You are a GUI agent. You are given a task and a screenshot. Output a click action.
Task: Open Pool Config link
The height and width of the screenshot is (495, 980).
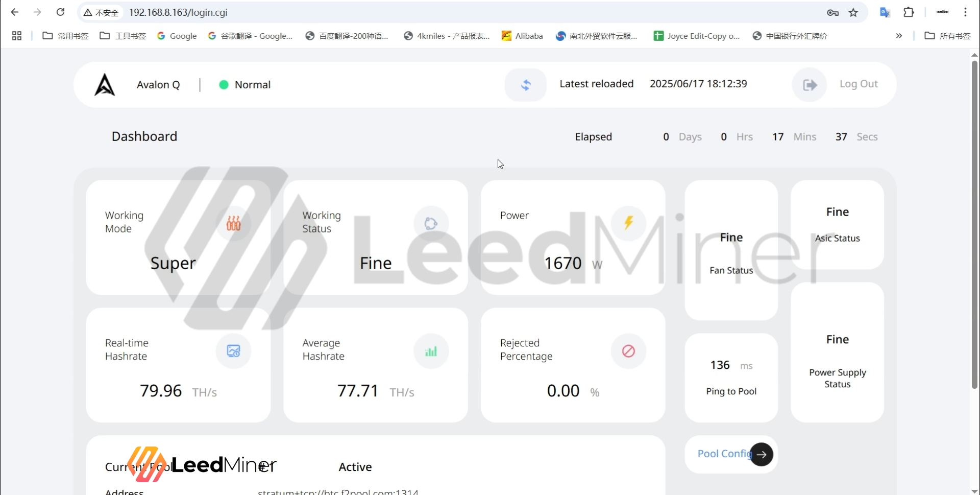coord(725,454)
